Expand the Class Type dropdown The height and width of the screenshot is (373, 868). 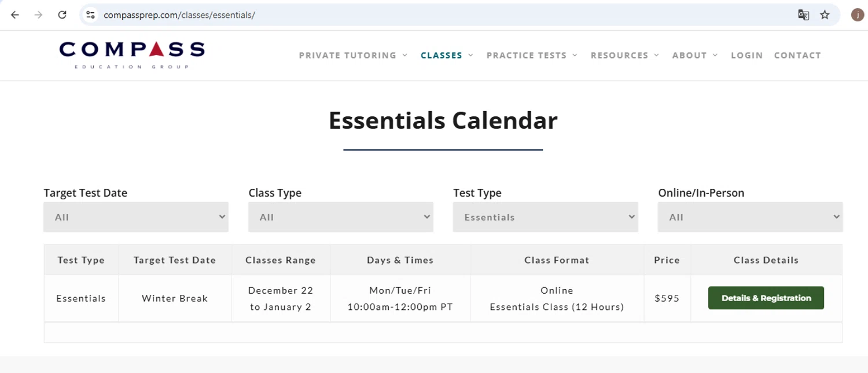pos(341,217)
